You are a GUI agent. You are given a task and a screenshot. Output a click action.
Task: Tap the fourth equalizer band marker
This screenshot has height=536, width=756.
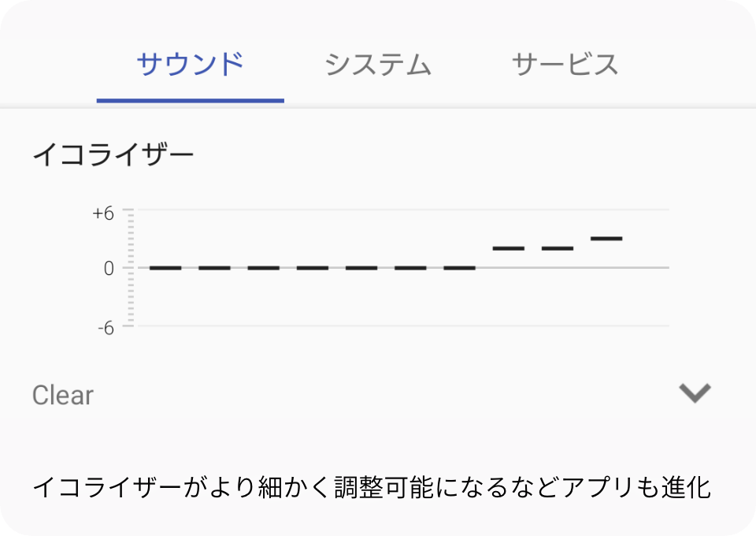coord(313,268)
